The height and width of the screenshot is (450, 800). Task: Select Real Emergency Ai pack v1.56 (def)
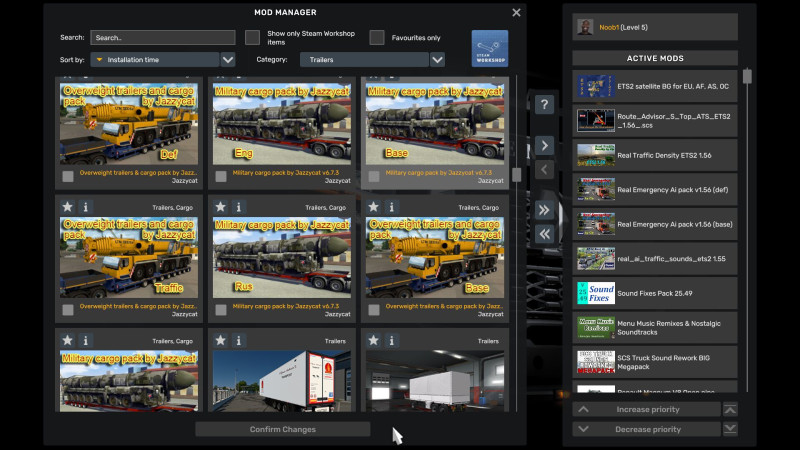coord(655,189)
